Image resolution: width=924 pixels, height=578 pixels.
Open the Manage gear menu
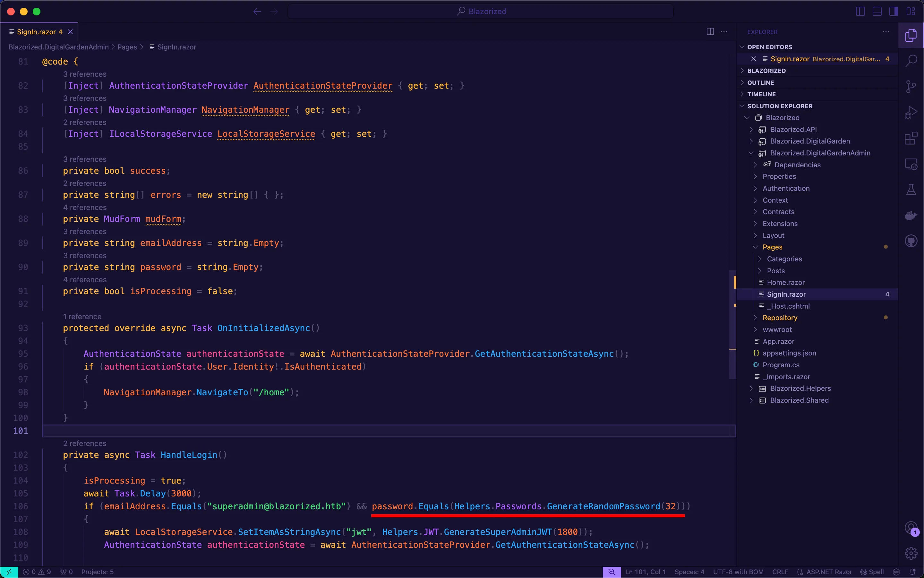point(911,553)
